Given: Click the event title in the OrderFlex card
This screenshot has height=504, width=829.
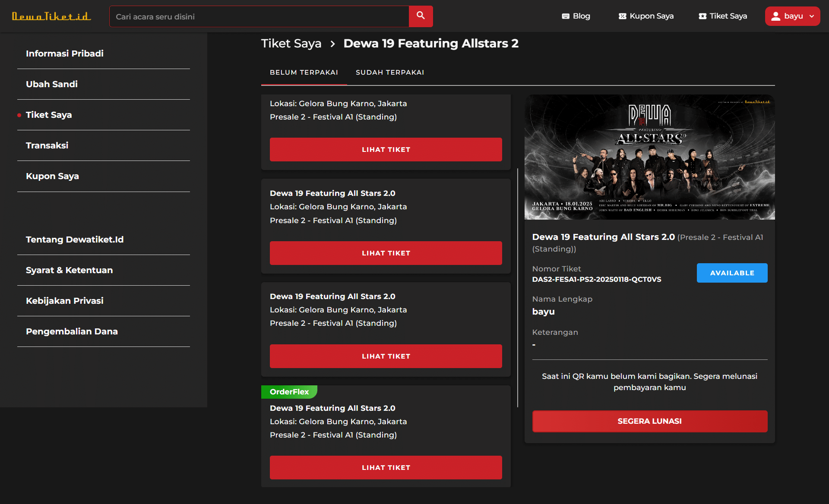Looking at the screenshot, I should [332, 408].
